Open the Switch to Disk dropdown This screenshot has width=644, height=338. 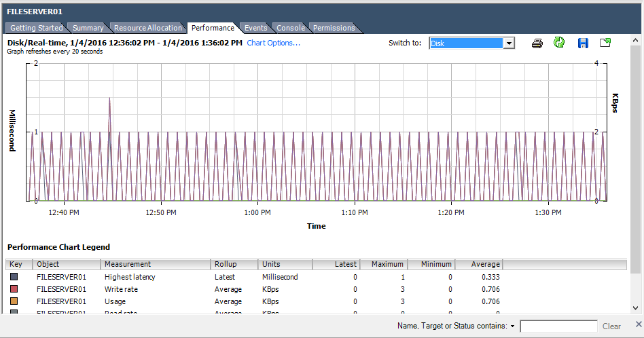509,43
